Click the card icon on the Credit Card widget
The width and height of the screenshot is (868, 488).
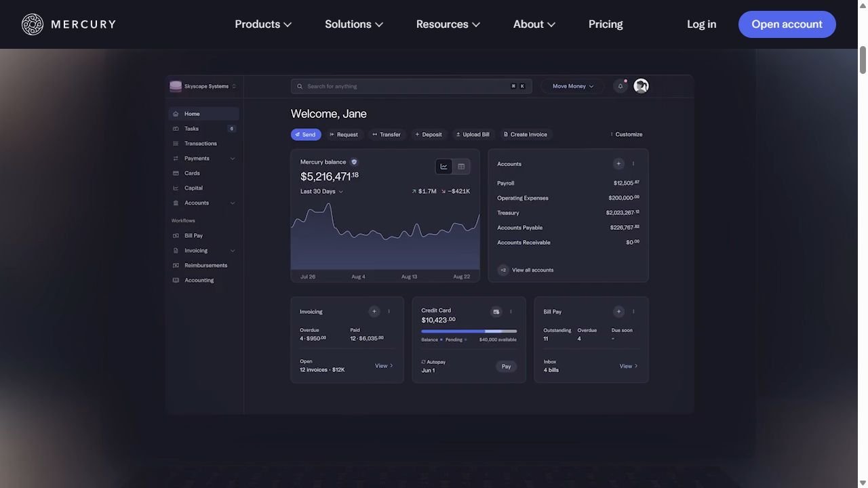pyautogui.click(x=496, y=311)
